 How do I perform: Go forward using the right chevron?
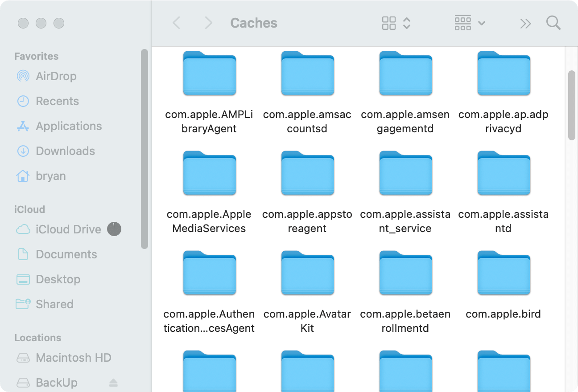point(208,23)
